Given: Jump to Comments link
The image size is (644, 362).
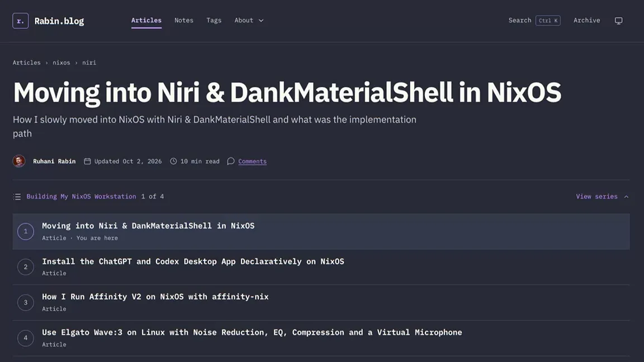Looking at the screenshot, I should (252, 161).
